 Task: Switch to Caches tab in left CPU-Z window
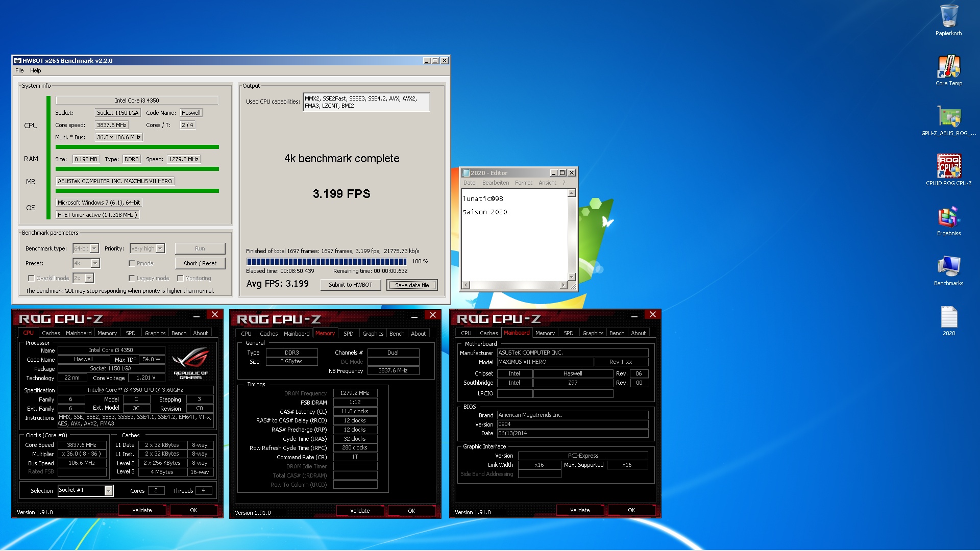(51, 333)
